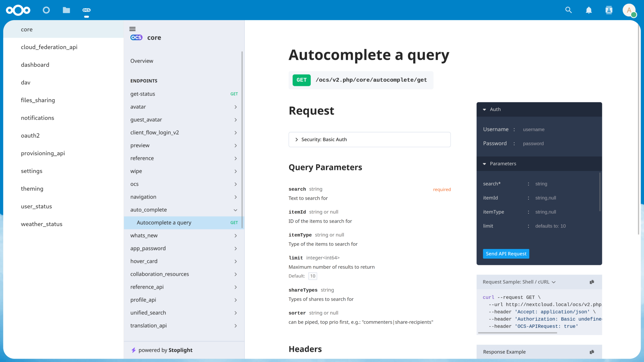
Task: Copy the request sample via copy icon
Action: [592, 282]
